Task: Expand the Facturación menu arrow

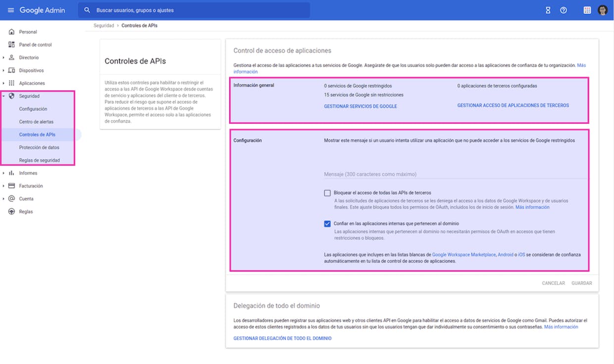Action: pos(3,186)
